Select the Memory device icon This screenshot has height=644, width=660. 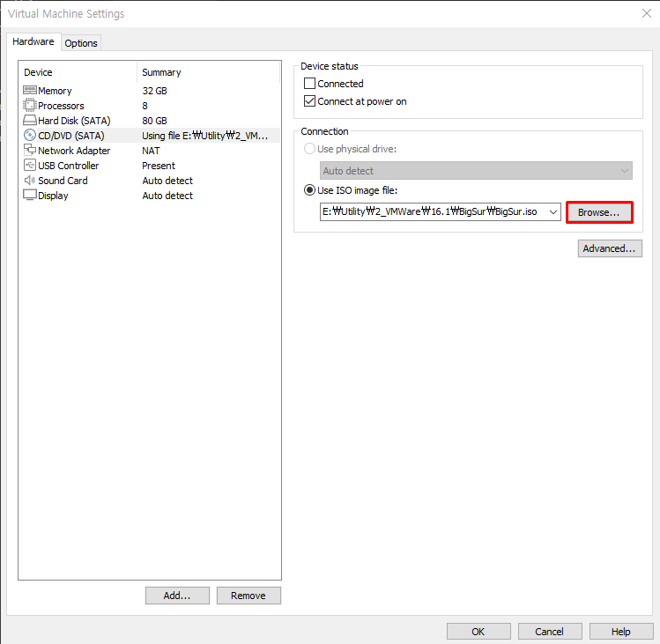(29, 90)
